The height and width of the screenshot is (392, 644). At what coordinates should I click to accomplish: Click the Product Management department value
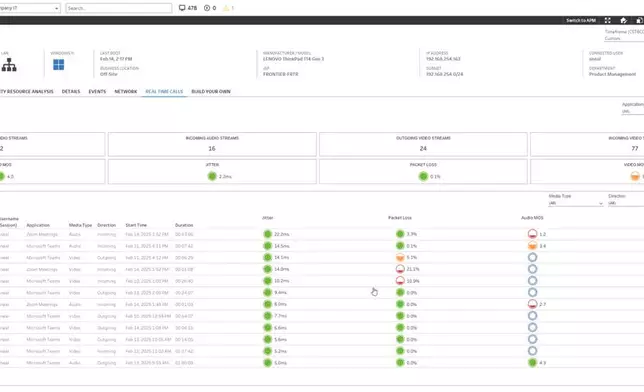(612, 74)
